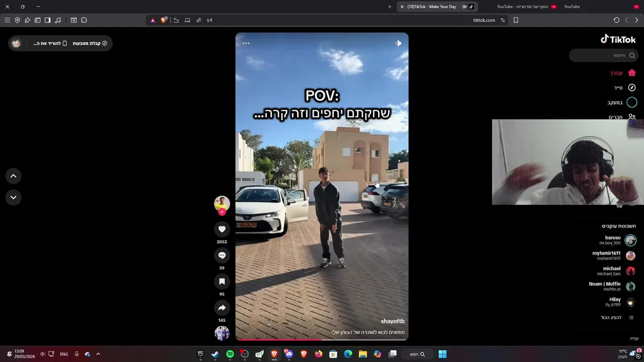Image resolution: width=644 pixels, height=362 pixels.
Task: Open the Leo AI sparkle toolbar icon
Action: click(27, 20)
